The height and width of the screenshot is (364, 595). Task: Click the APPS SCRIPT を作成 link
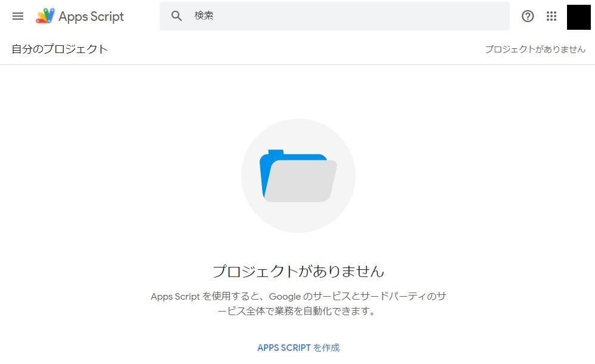coord(298,347)
